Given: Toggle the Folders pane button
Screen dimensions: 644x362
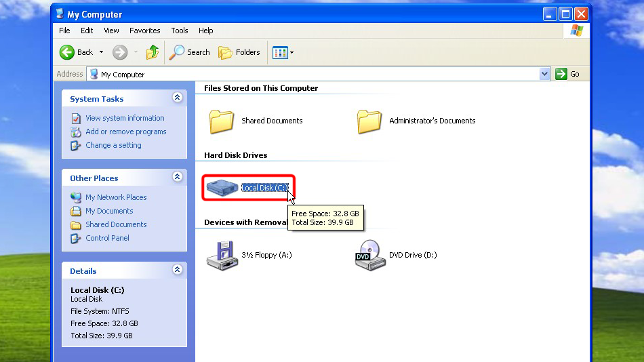Looking at the screenshot, I should 239,52.
